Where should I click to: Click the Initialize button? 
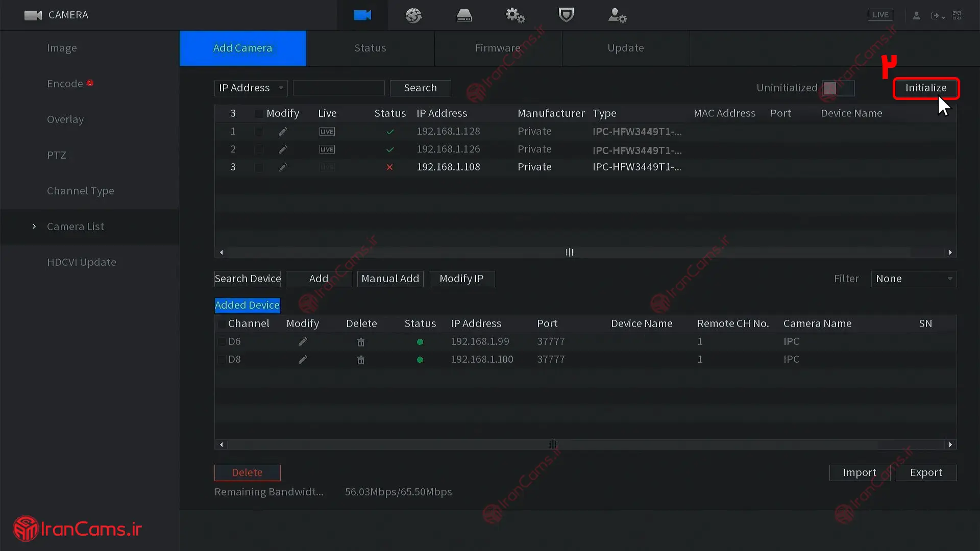tap(926, 88)
